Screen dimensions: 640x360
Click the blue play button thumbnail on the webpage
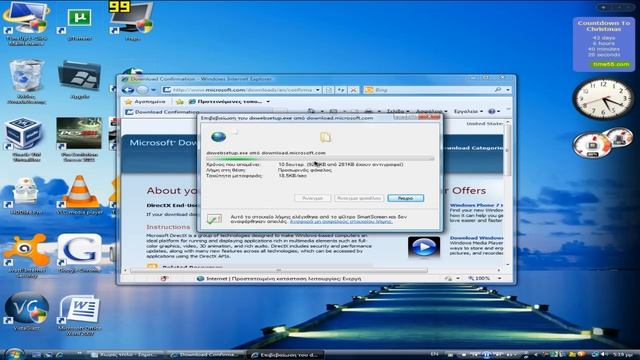[424, 247]
